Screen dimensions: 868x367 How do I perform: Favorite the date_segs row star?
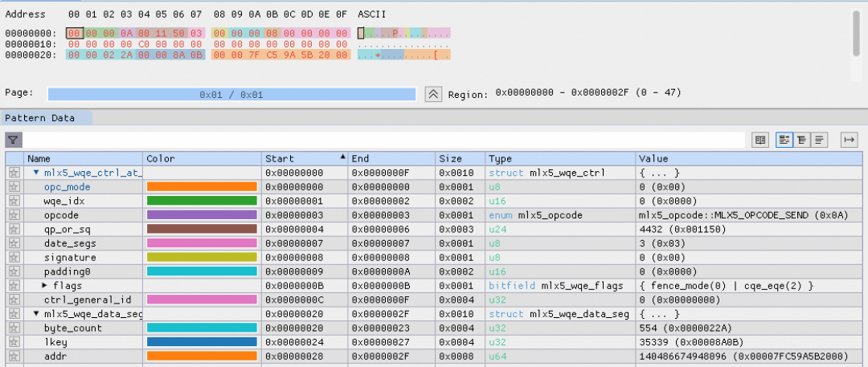(14, 243)
